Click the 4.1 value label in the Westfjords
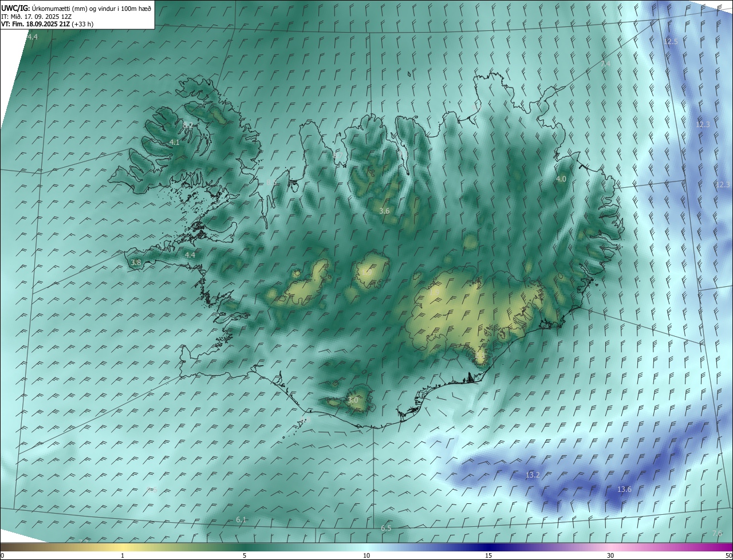The width and height of the screenshot is (733, 560). click(x=175, y=142)
